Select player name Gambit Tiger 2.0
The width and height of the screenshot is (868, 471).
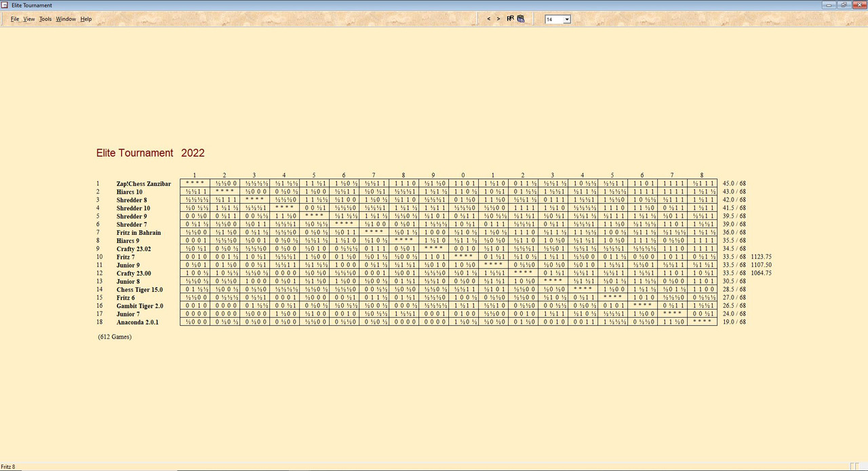pos(140,306)
